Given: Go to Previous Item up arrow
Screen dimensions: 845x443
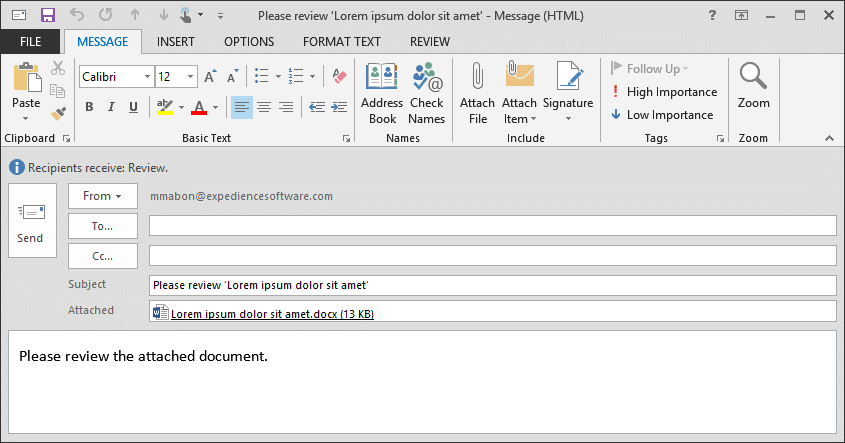Looking at the screenshot, I should [135, 15].
